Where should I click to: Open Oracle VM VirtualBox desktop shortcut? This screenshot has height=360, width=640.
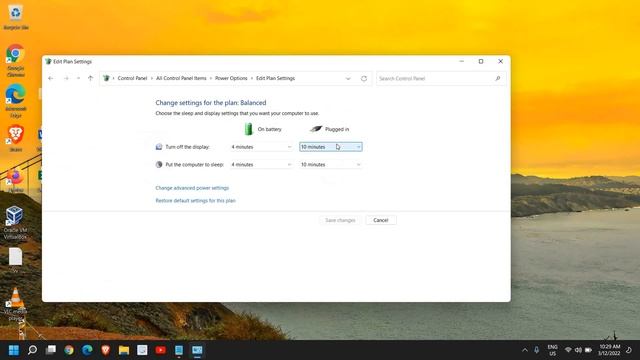(16, 222)
